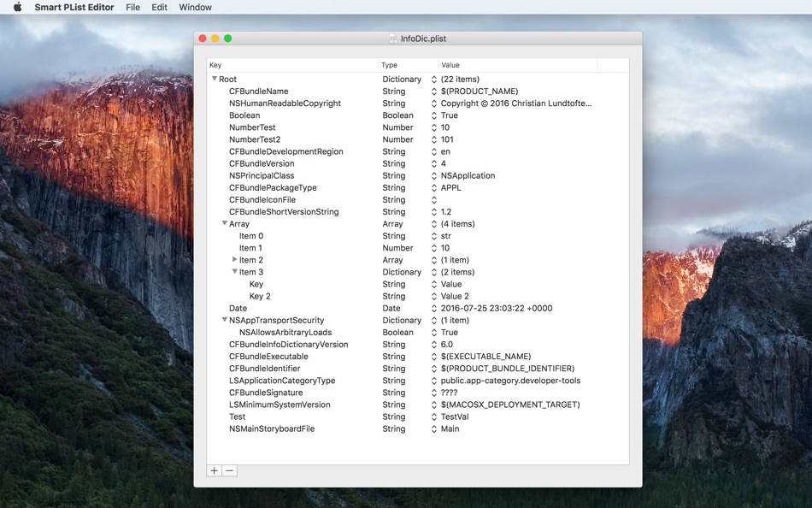
Task: Select the CFBundleDevelopmentRegion key
Action: [285, 151]
